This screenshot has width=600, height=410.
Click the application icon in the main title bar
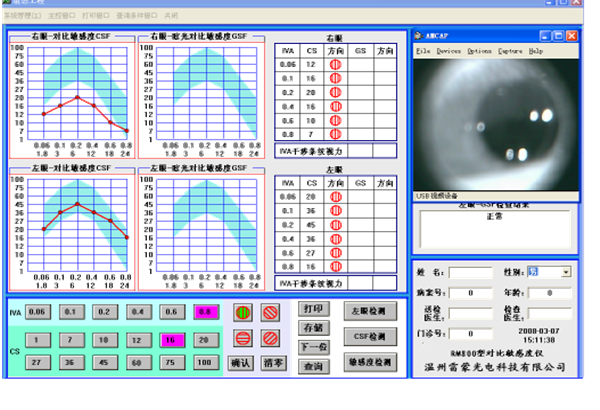[x=5, y=4]
